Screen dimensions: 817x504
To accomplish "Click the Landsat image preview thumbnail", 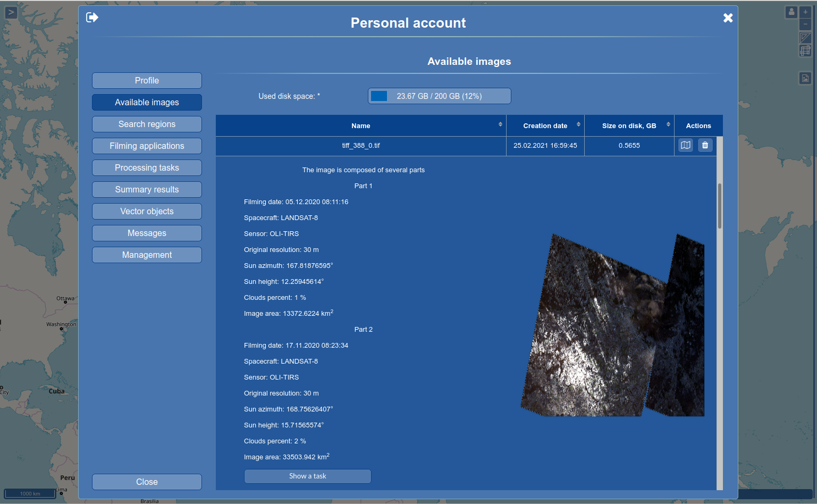I will point(612,325).
